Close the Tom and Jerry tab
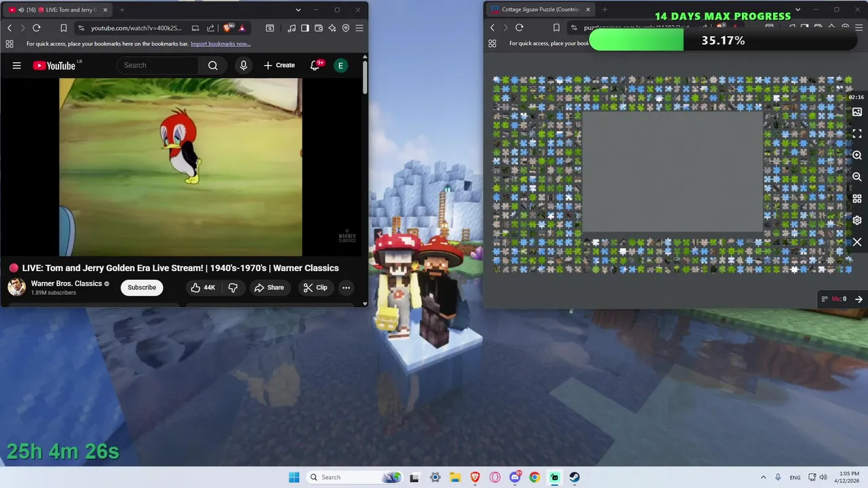The width and height of the screenshot is (868, 488). click(105, 10)
